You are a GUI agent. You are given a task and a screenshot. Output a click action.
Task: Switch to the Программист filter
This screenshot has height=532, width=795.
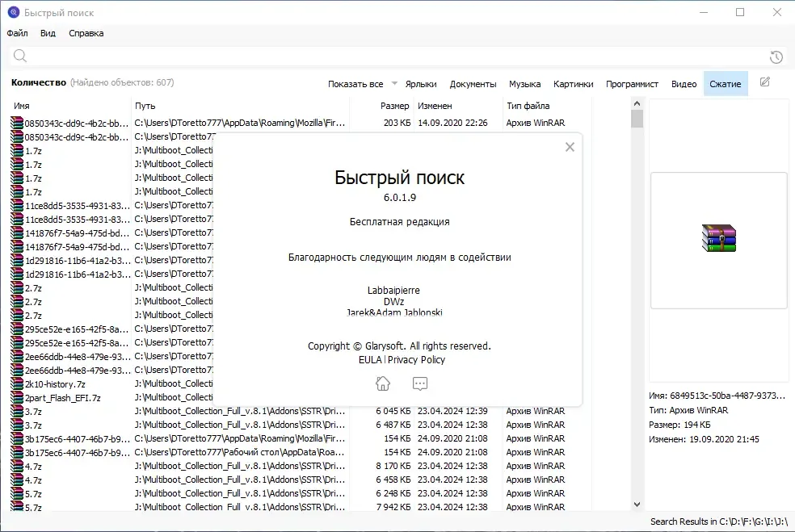tap(633, 84)
